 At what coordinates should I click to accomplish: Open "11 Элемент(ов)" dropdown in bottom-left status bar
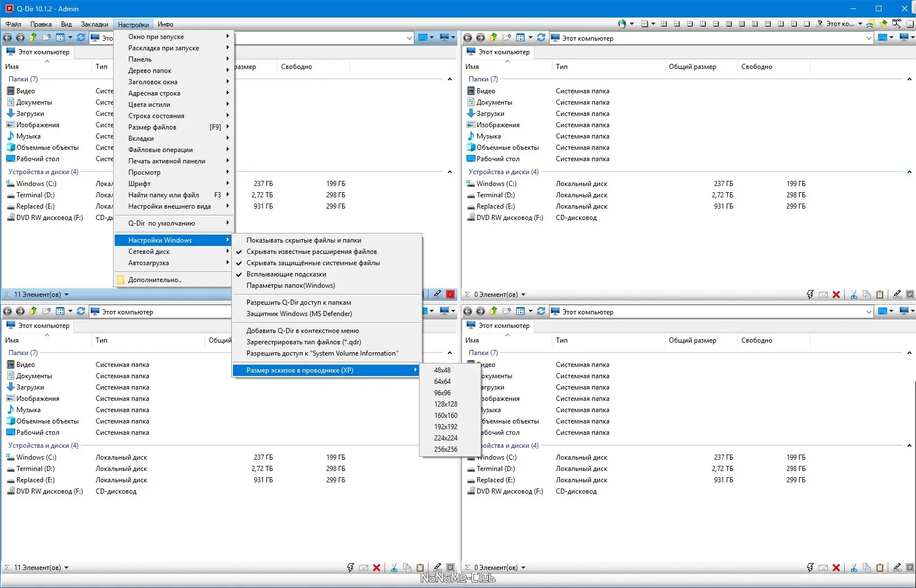coord(66,568)
